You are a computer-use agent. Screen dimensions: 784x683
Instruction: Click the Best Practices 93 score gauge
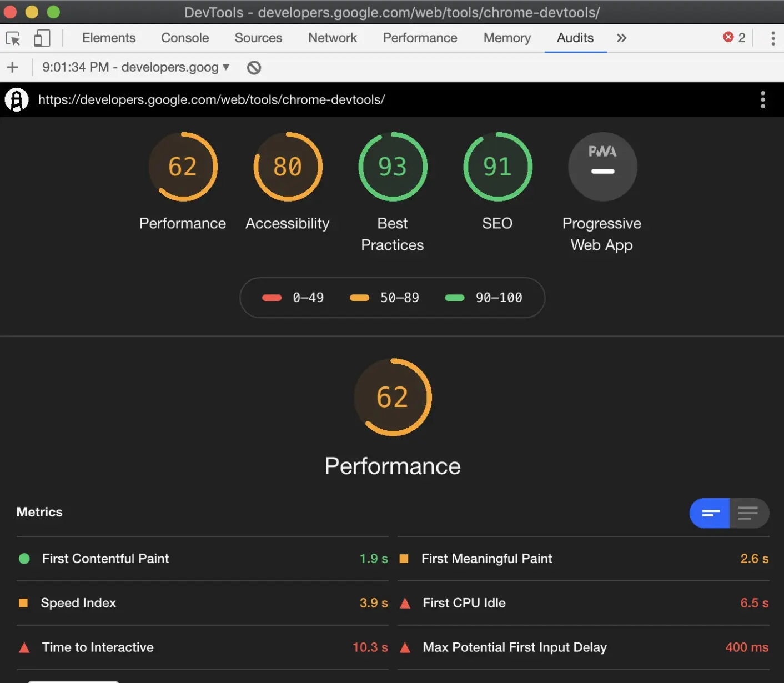coord(393,167)
